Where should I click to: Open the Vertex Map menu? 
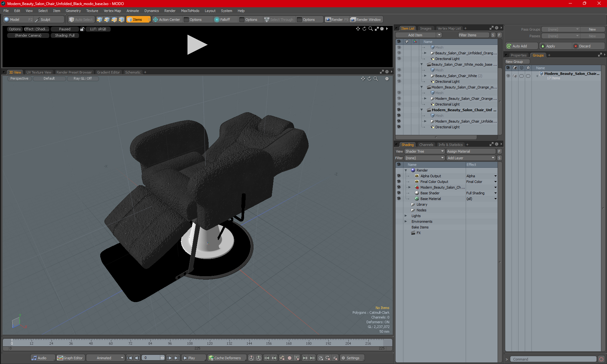point(112,11)
